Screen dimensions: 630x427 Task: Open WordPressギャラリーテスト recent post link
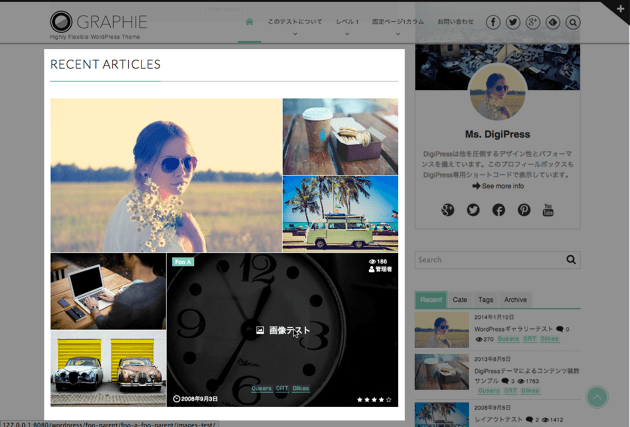pos(513,329)
